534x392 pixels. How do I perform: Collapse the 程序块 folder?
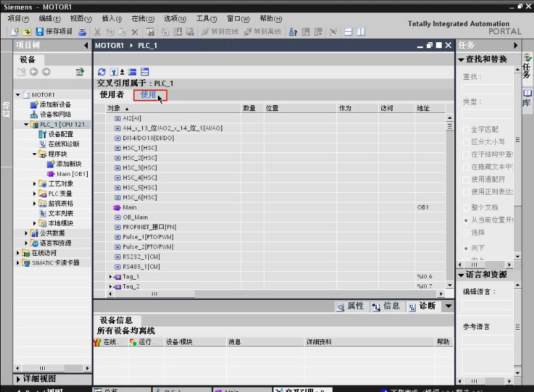pyautogui.click(x=34, y=154)
